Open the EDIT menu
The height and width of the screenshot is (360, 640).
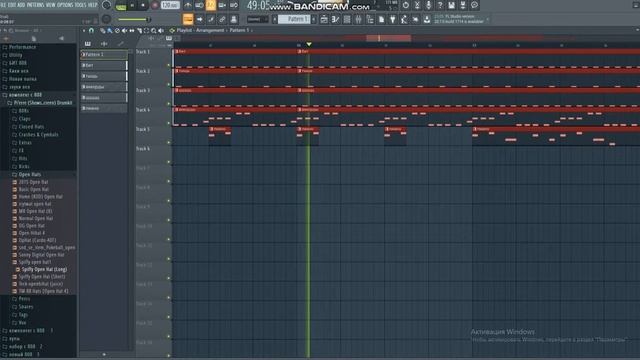tap(11, 5)
